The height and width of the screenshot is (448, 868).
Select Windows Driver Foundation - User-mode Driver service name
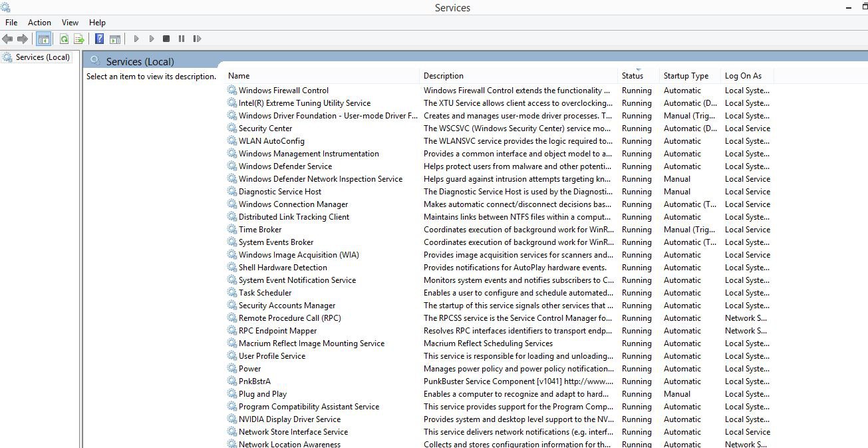[x=328, y=116]
